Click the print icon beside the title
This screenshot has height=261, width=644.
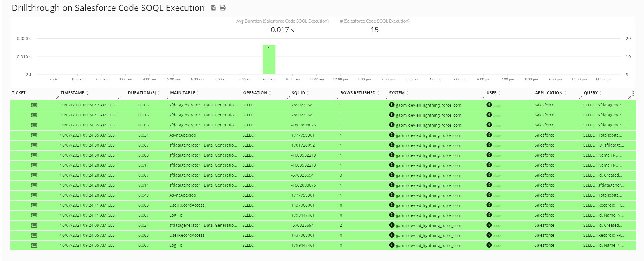[x=223, y=8]
